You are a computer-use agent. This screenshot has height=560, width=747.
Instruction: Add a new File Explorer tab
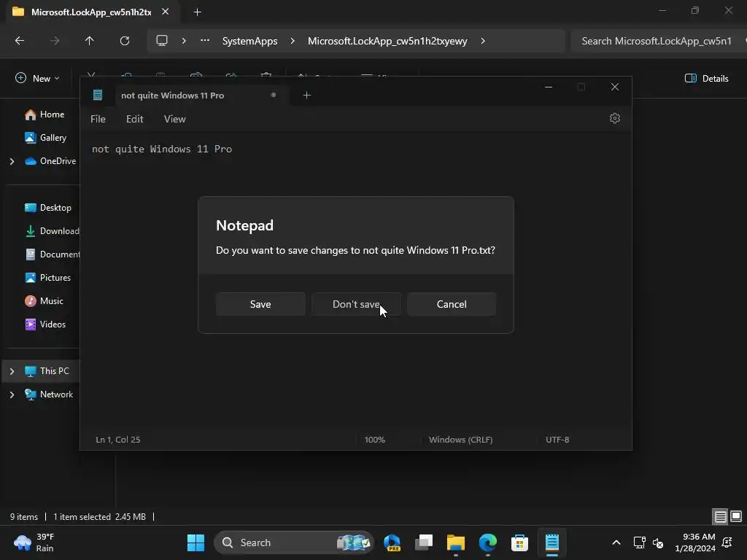coord(197,12)
